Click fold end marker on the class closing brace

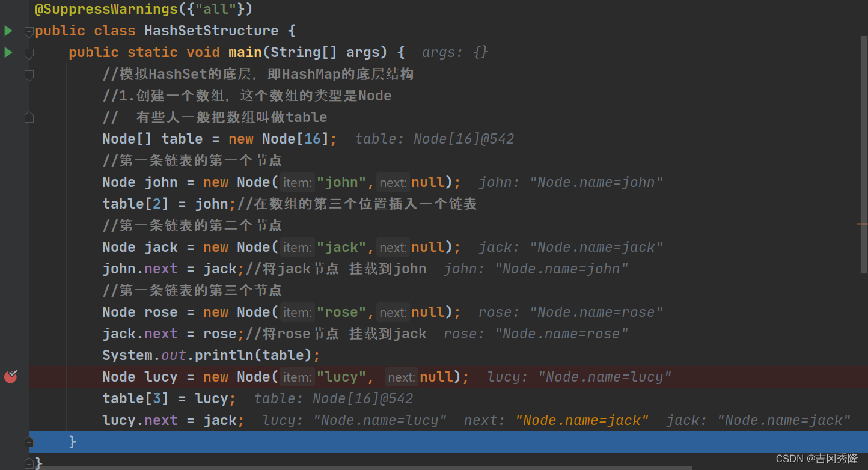(28, 463)
